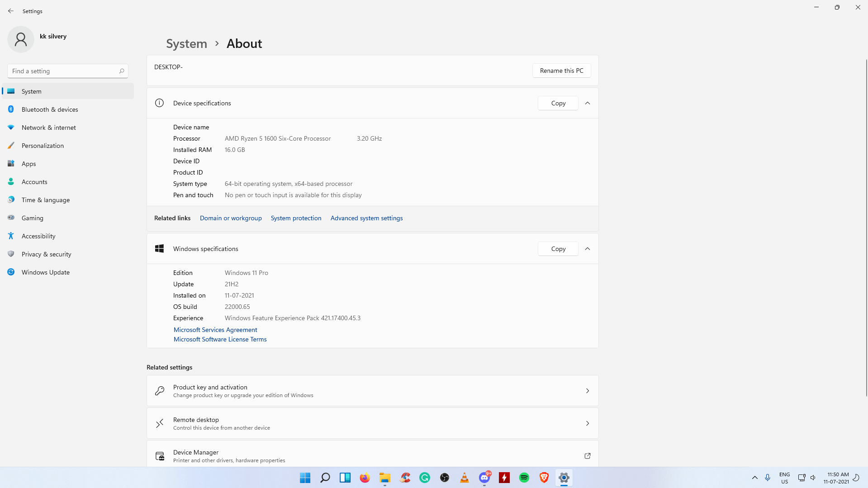Click the Find a setting search box
This screenshot has width=868, height=488.
tap(63, 71)
